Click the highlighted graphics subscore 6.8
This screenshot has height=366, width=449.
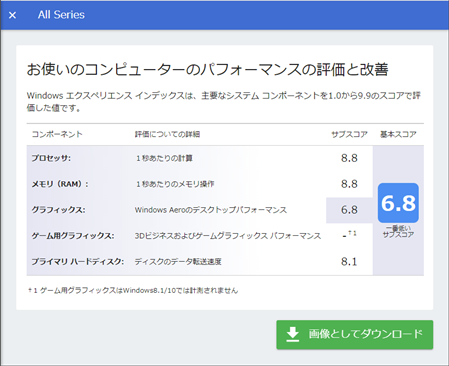point(349,210)
